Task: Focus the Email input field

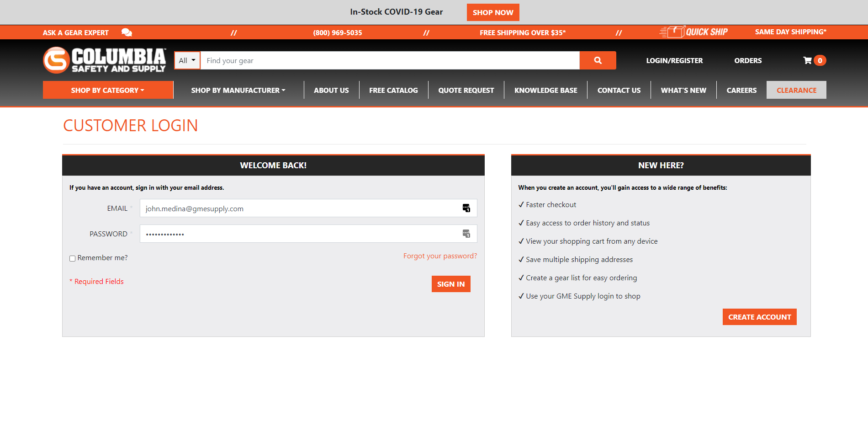Action: (308, 208)
